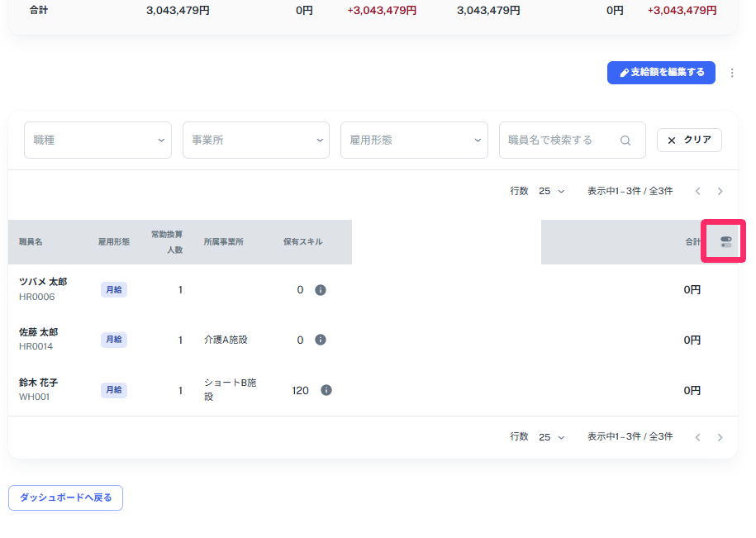This screenshot has height=538, width=756.
Task: Click the three-dot overflow menu icon
Action: click(732, 73)
